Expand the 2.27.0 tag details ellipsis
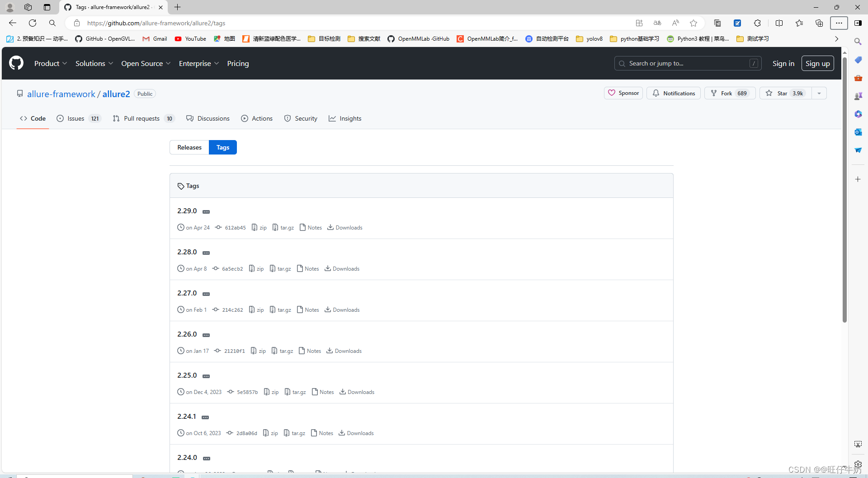The width and height of the screenshot is (868, 478). click(206, 294)
